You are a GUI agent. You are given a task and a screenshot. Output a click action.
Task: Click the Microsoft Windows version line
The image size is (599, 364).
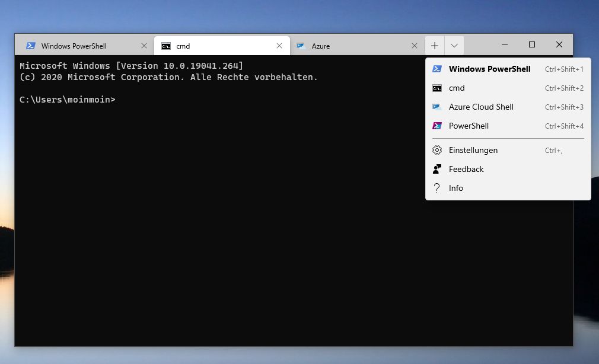click(131, 66)
